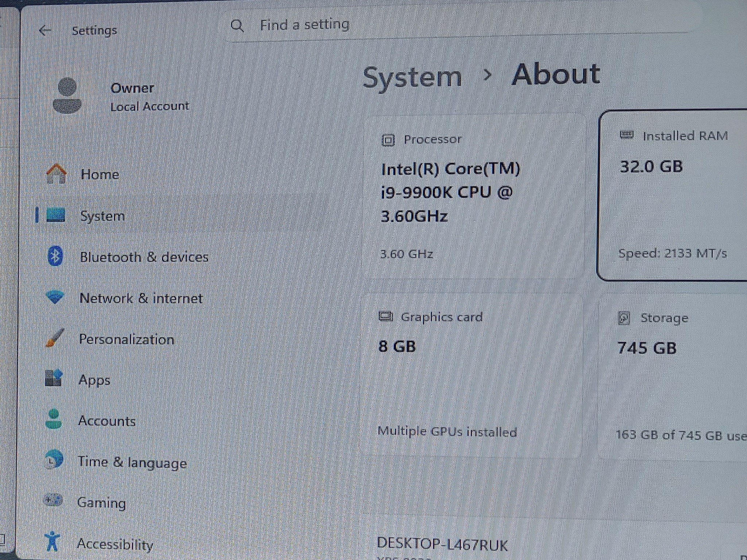Click Multiple GPUs installed text
Viewport: 747px width, 560px height.
pos(447,432)
